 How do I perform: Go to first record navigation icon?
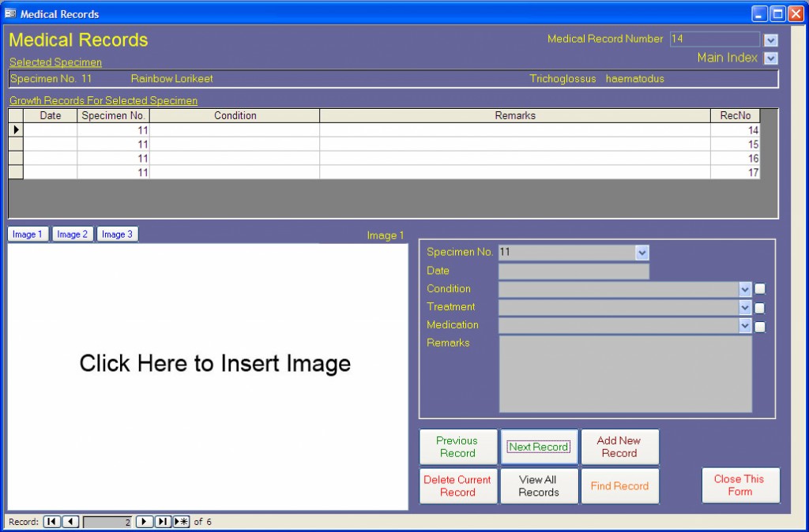(51, 522)
